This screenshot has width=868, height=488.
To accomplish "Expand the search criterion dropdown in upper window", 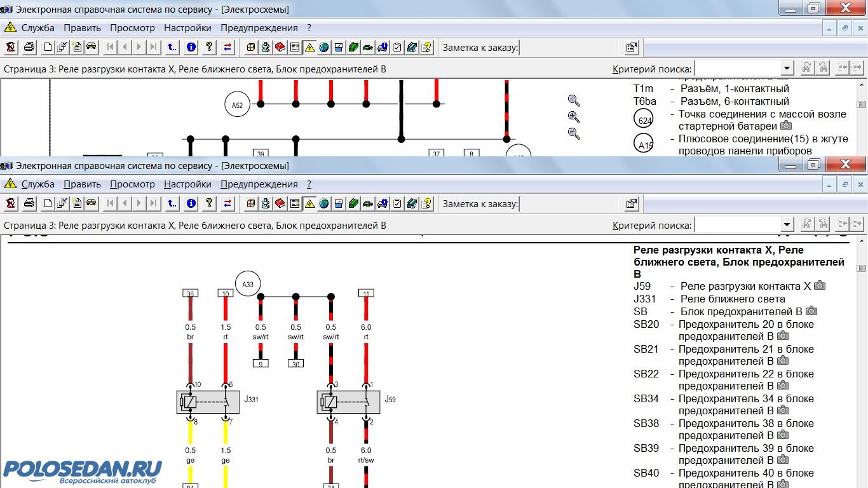I will click(787, 68).
